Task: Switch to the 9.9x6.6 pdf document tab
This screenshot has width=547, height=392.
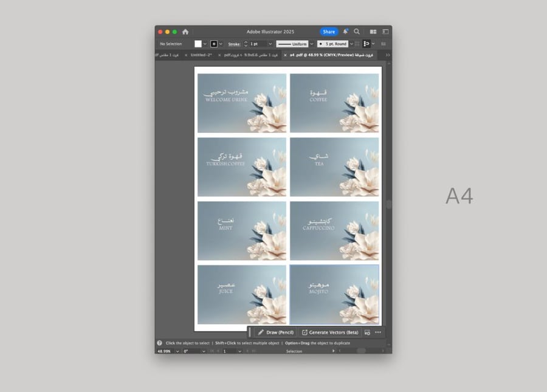Action: pos(251,55)
